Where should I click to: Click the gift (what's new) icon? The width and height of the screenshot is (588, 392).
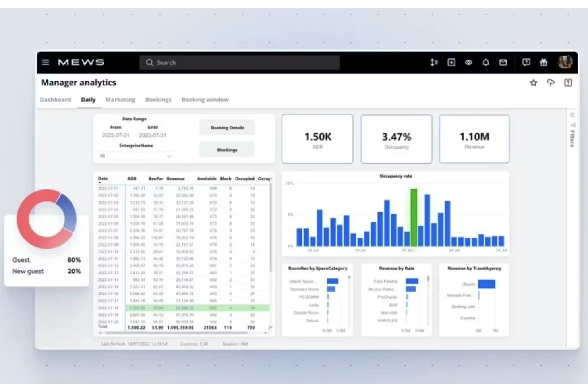tap(544, 62)
